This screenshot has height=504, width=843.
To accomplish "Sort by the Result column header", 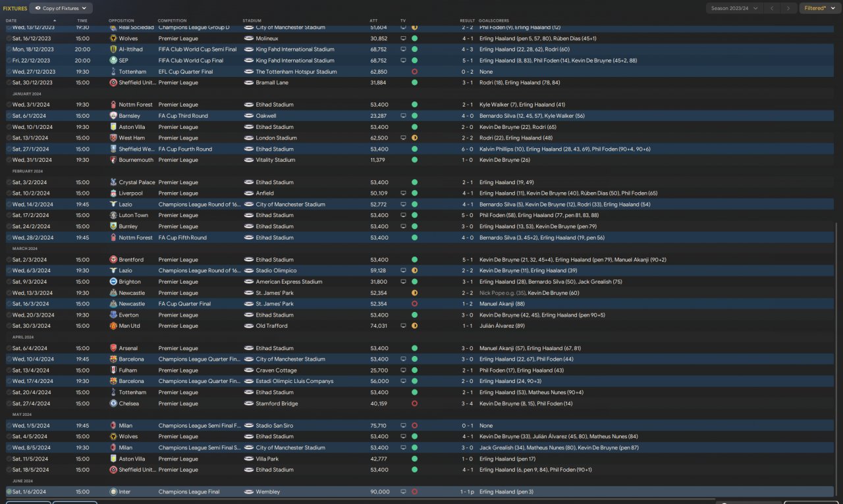I will click(x=467, y=20).
